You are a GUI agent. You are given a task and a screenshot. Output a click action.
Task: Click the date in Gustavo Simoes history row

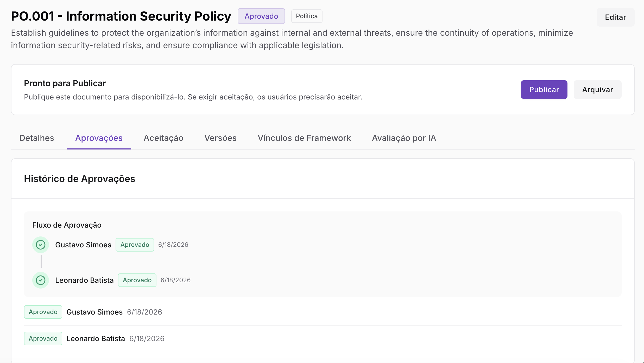click(144, 312)
